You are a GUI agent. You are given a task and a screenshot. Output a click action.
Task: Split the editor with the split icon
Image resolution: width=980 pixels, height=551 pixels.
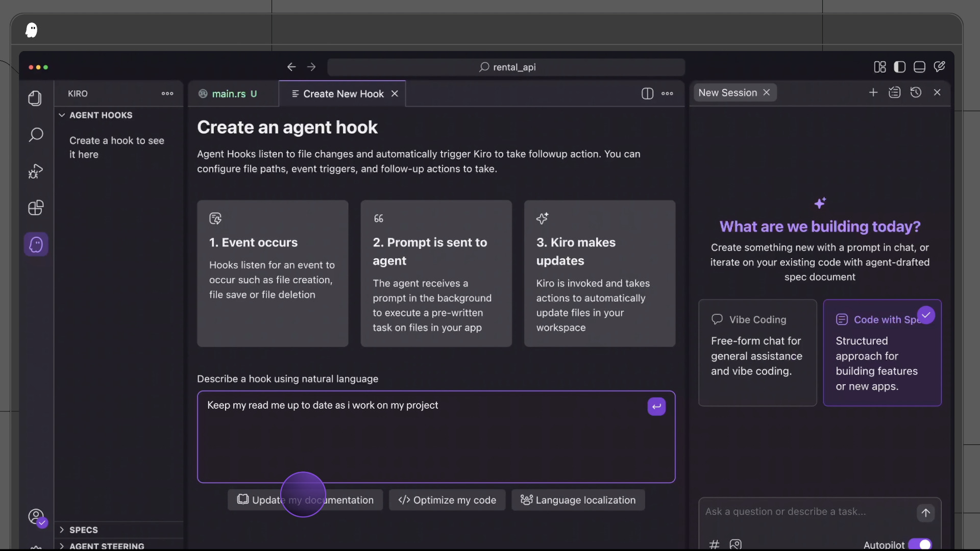[x=647, y=93]
